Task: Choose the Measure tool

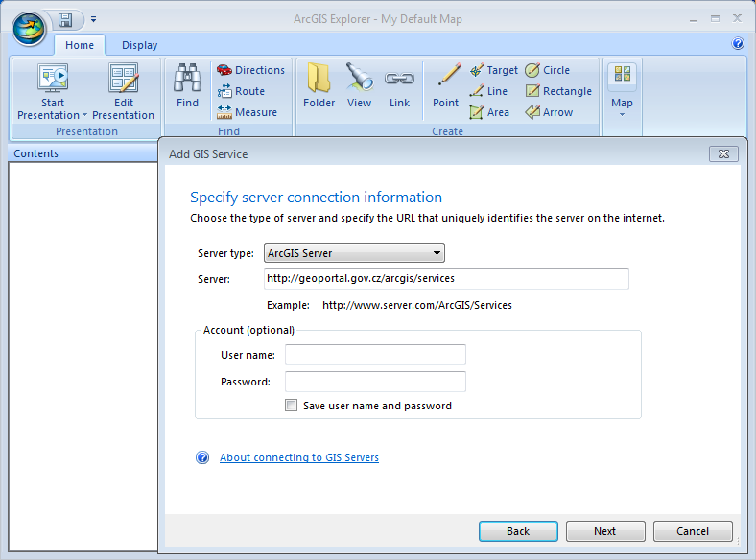Action: point(247,112)
